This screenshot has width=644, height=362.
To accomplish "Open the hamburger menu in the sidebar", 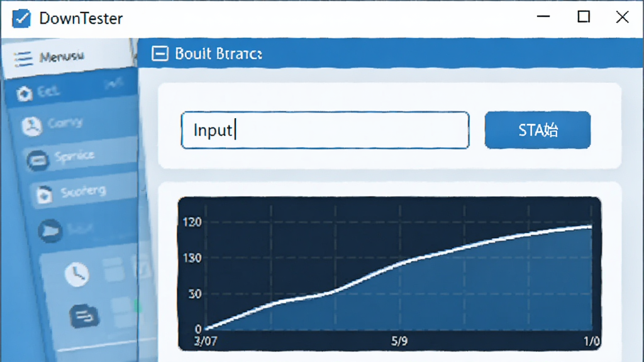I will [x=23, y=58].
